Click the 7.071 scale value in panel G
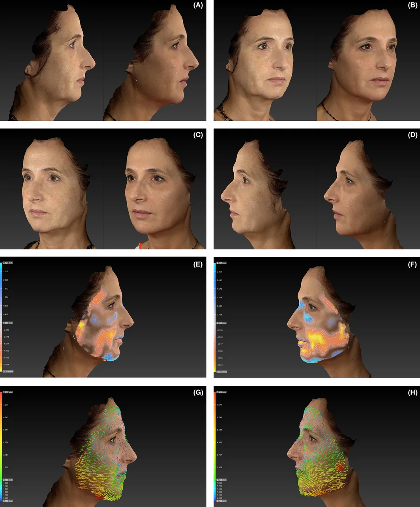 tap(6, 405)
